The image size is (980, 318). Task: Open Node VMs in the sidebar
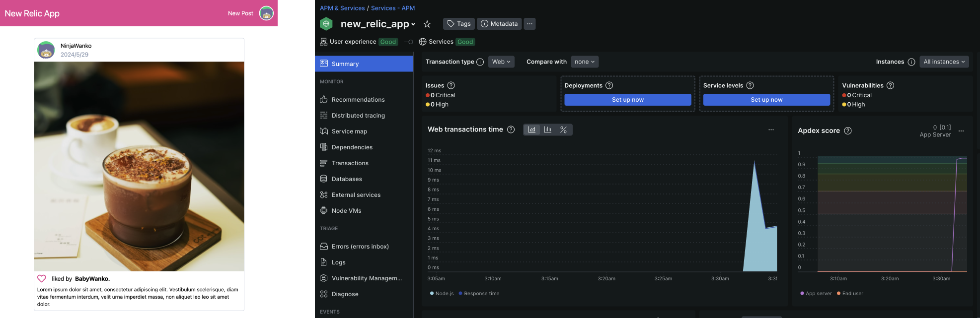click(x=364, y=211)
